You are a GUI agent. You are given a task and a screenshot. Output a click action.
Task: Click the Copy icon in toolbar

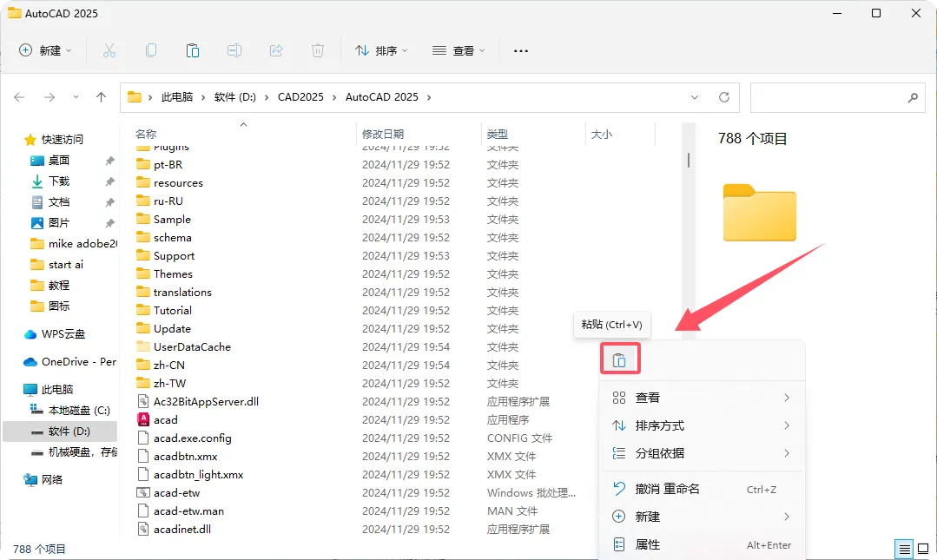[151, 51]
